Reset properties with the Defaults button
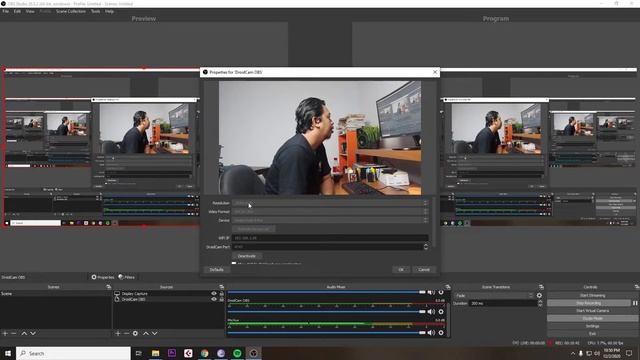This screenshot has width=640, height=360. coord(217,269)
